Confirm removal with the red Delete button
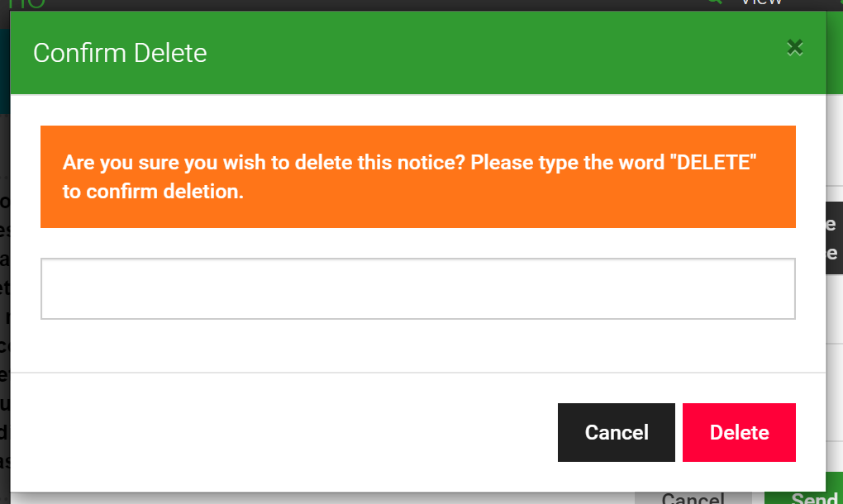 click(x=739, y=433)
